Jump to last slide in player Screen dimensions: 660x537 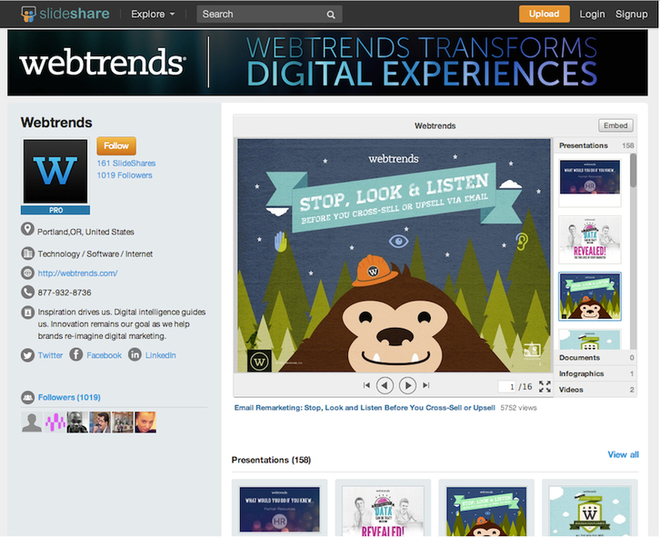tap(426, 385)
